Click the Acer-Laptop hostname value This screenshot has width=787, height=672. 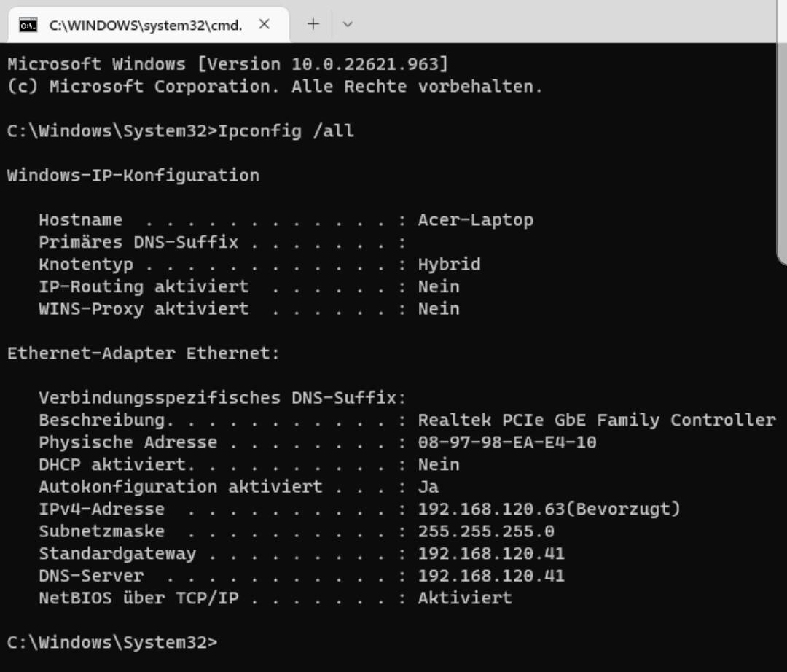[x=475, y=220]
